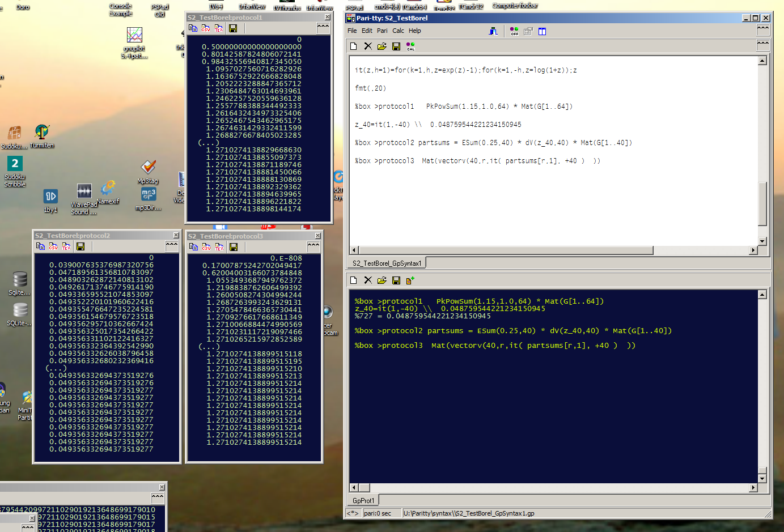Export protocol2 as CSV
Screen dimensions: 784x532
coord(53,246)
